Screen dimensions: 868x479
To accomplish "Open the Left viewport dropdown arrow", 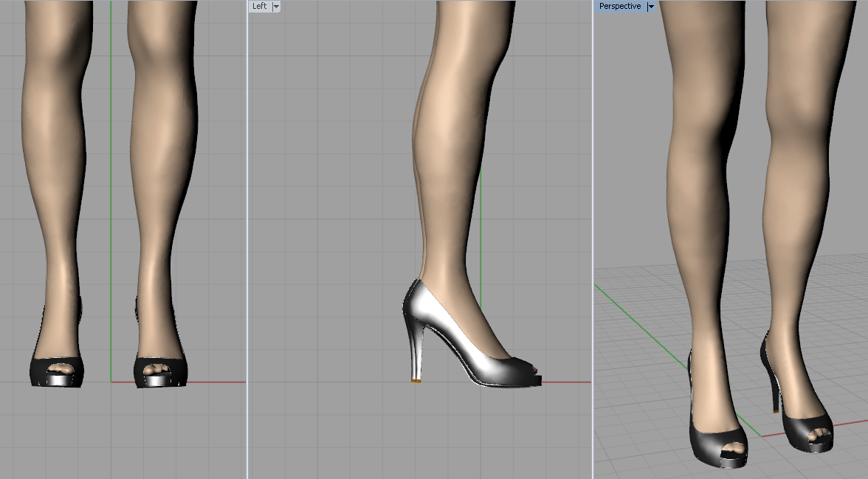I will [276, 7].
